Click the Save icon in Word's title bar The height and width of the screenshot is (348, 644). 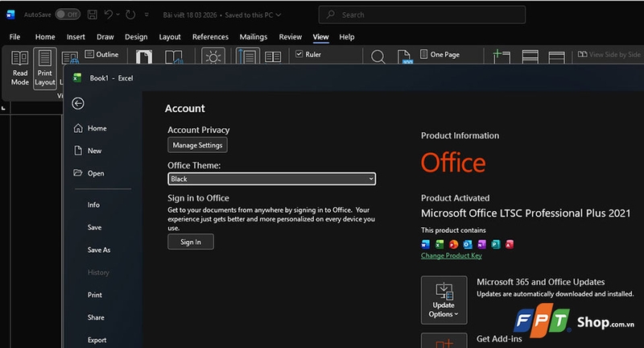pos(93,14)
